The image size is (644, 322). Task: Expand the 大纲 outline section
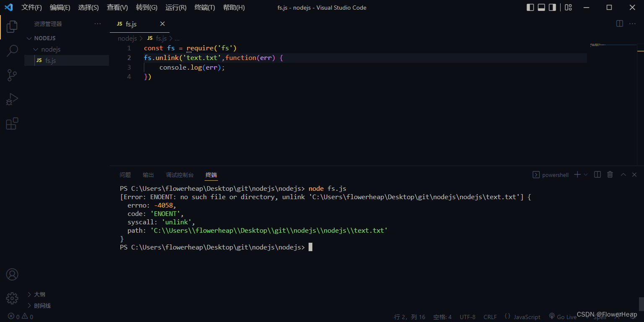(66, 294)
